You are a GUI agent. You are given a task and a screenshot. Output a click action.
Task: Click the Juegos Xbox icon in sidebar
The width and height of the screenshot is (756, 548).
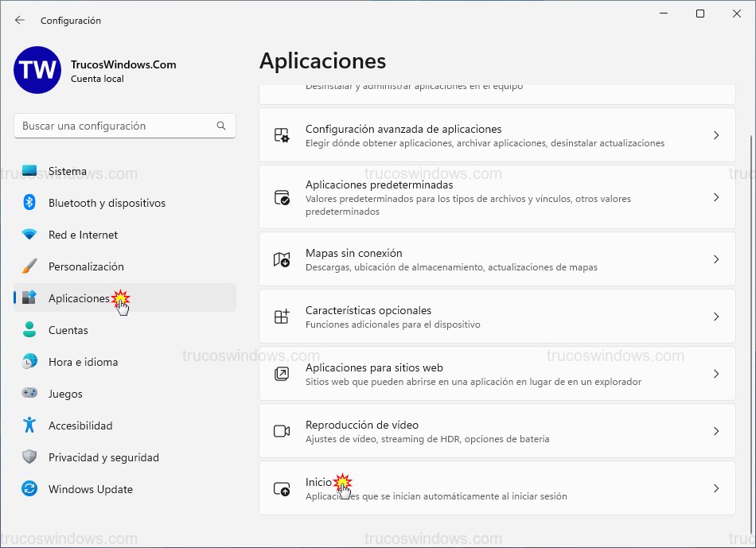(x=29, y=394)
